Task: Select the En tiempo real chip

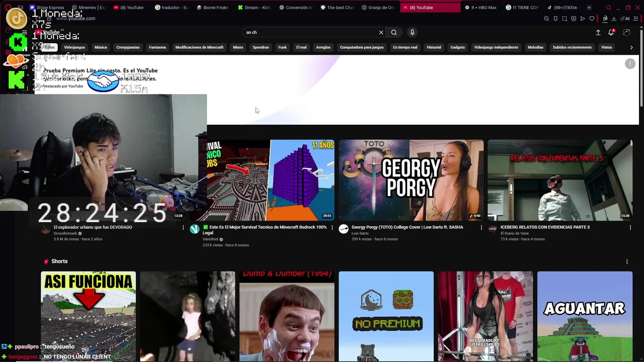Action: coord(405,47)
